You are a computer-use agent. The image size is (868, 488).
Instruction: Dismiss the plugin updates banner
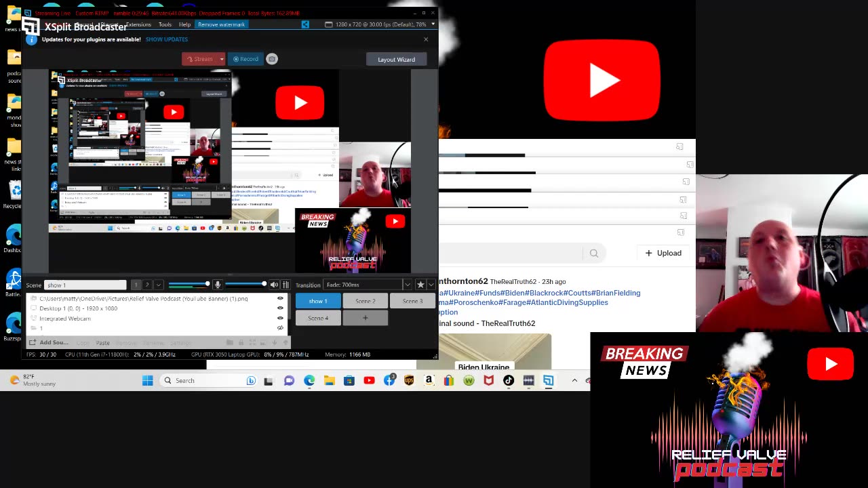pyautogui.click(x=426, y=39)
